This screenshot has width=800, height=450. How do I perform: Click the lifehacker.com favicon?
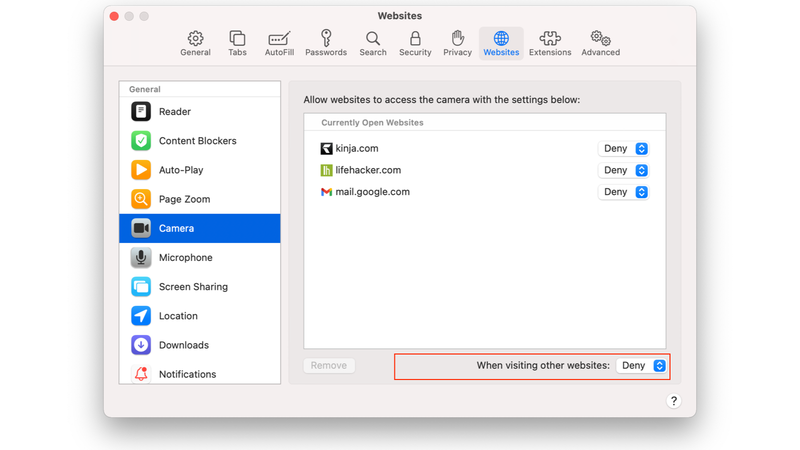pos(326,170)
